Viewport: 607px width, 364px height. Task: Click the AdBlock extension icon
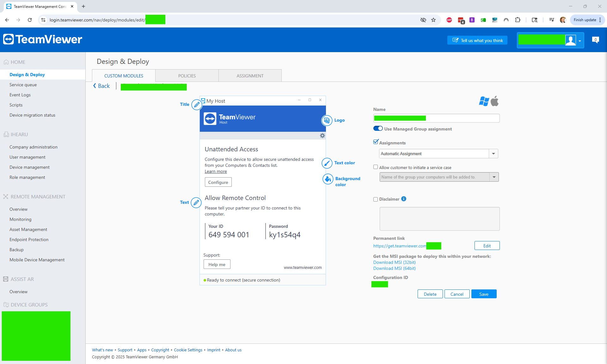coord(449,20)
